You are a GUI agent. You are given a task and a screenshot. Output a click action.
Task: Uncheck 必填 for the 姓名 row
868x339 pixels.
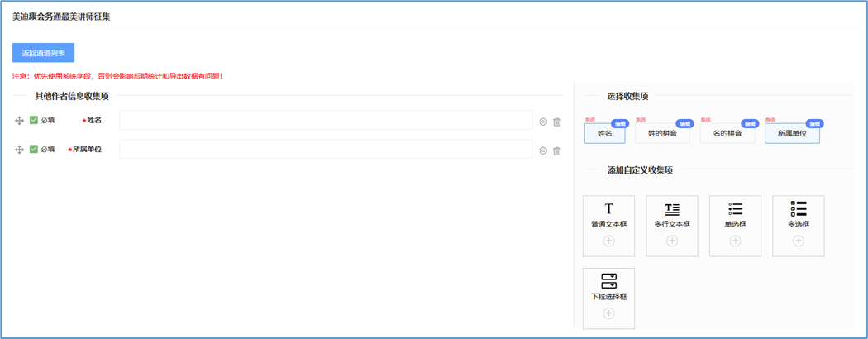pyautogui.click(x=34, y=121)
